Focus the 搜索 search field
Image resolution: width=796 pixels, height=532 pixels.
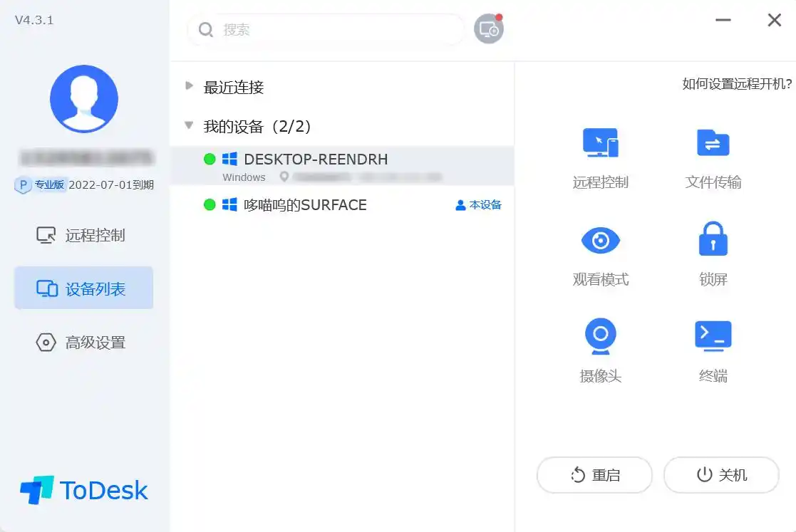pyautogui.click(x=326, y=29)
